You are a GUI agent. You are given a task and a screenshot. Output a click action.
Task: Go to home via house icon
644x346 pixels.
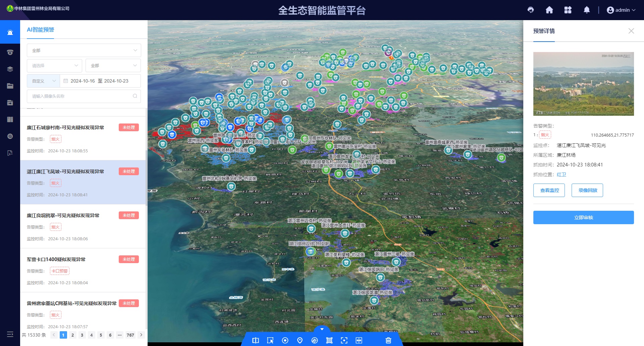tap(549, 10)
